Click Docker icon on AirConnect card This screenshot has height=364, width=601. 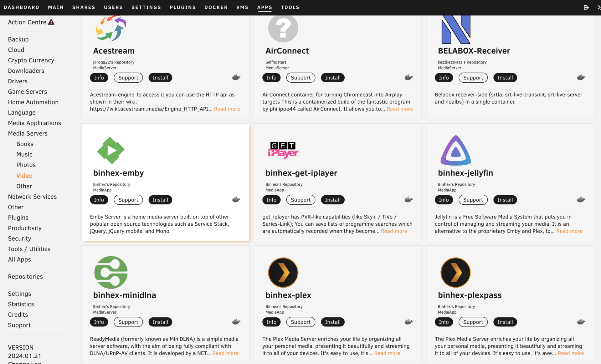coord(409,77)
